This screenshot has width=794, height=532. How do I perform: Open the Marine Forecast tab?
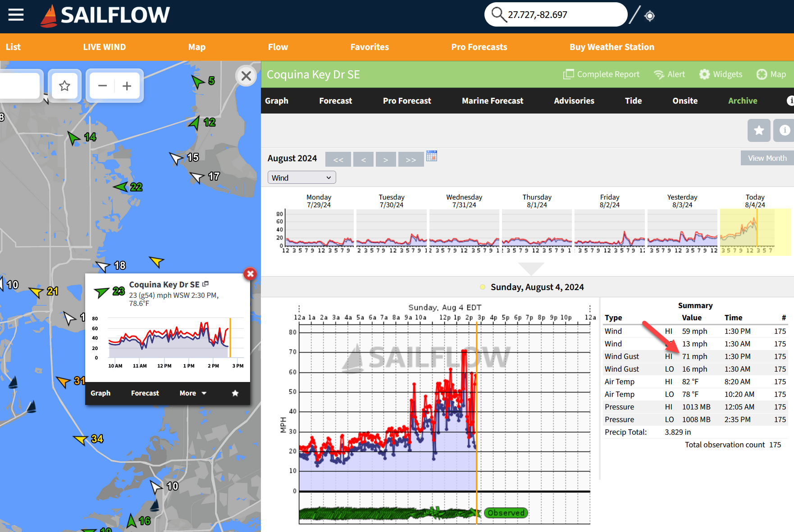[x=493, y=101]
